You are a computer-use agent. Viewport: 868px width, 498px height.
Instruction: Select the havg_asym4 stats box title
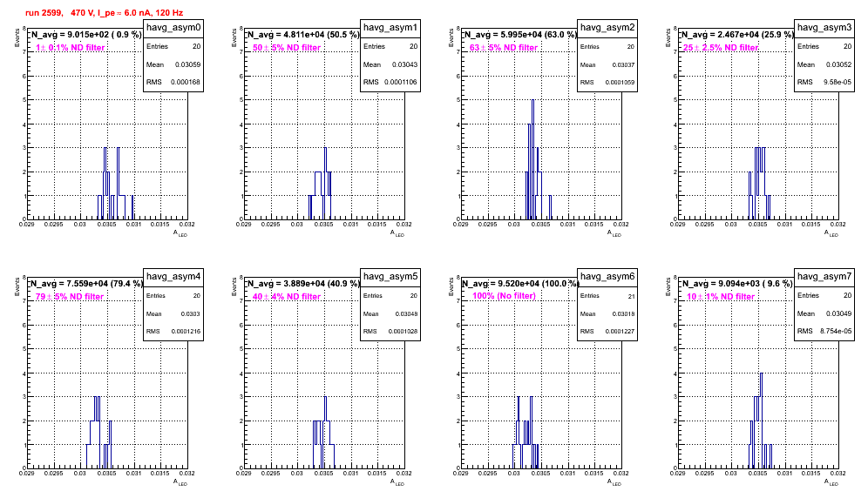point(173,277)
